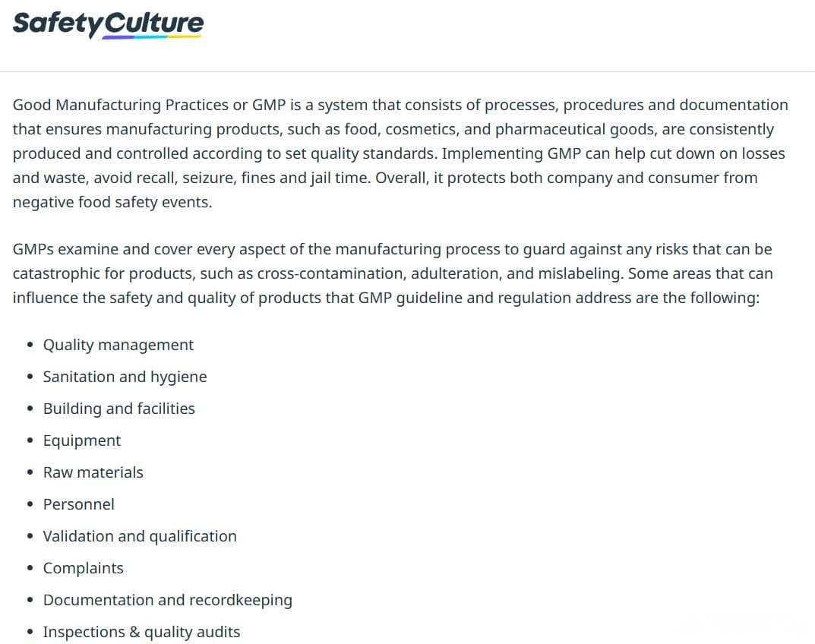Click the Raw materials bullet entry

click(x=93, y=472)
